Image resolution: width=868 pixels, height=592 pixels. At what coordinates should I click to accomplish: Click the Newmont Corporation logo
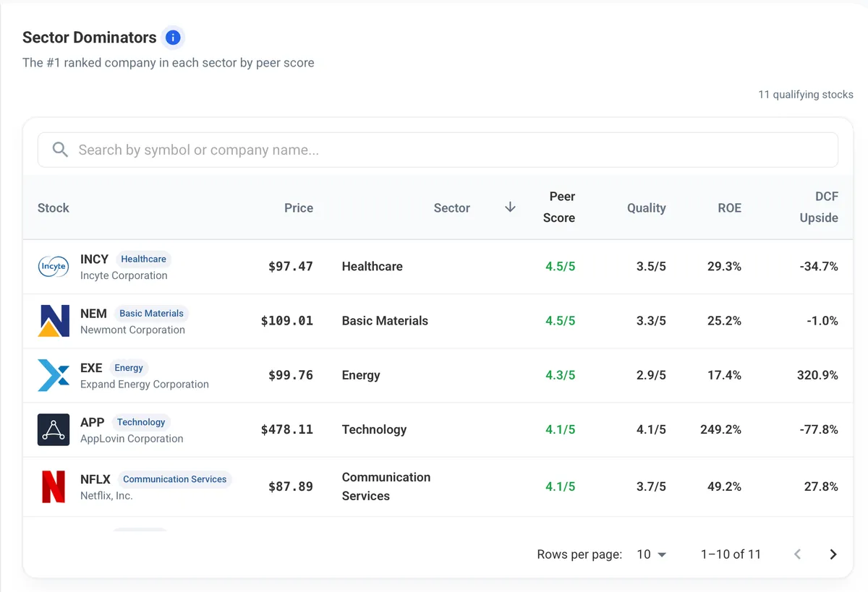(x=54, y=321)
